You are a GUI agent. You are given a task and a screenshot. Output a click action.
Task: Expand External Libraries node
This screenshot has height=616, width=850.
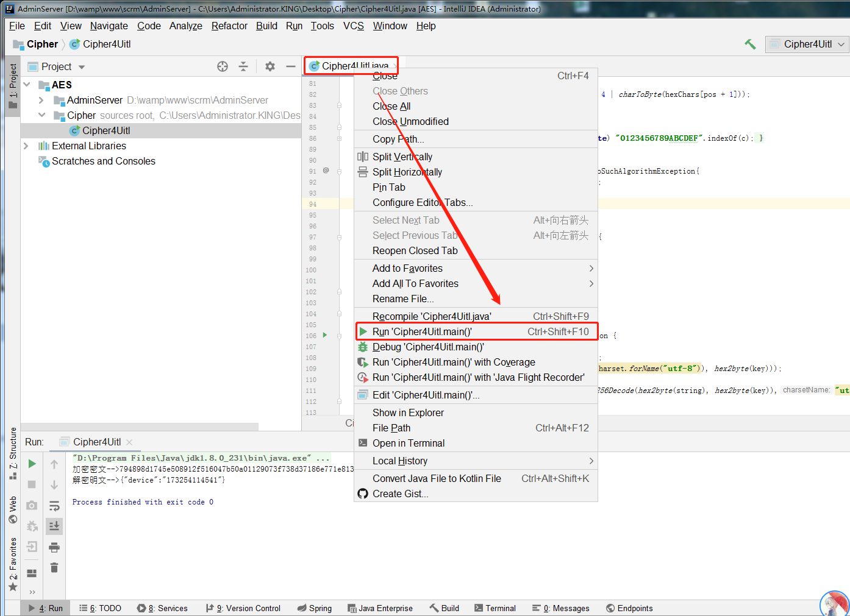(26, 146)
